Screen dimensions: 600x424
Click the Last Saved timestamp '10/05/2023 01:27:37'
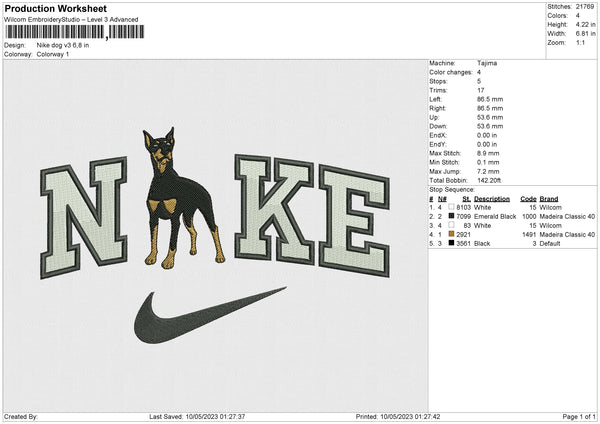coord(215,416)
